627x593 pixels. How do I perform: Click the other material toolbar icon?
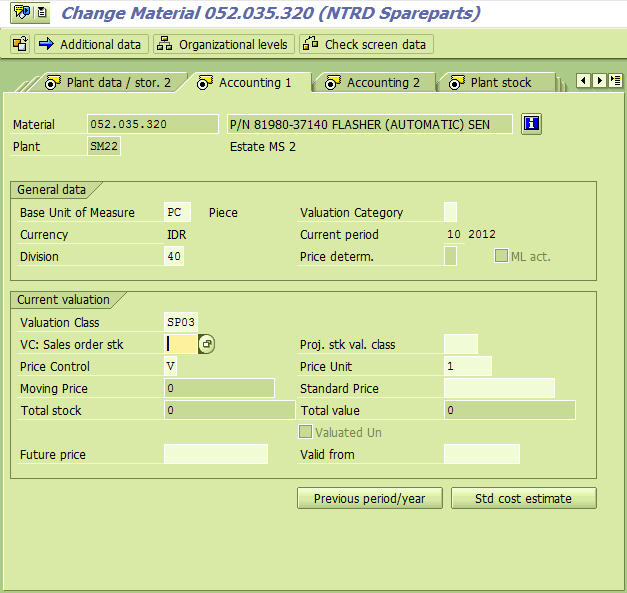(x=20, y=44)
